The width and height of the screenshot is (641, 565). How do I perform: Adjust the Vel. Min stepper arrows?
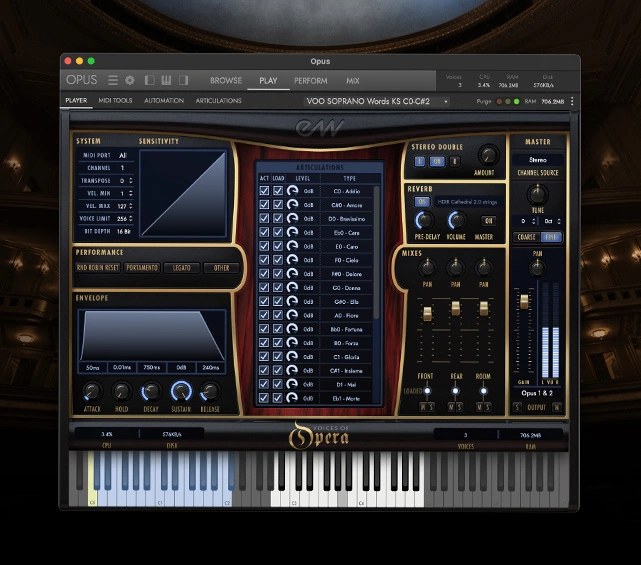click(x=130, y=193)
